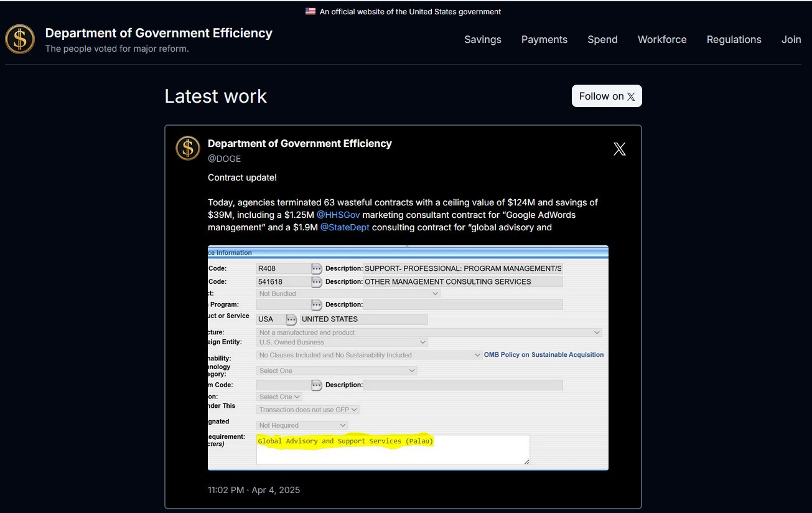
Task: Go to the Spend page
Action: (x=602, y=39)
